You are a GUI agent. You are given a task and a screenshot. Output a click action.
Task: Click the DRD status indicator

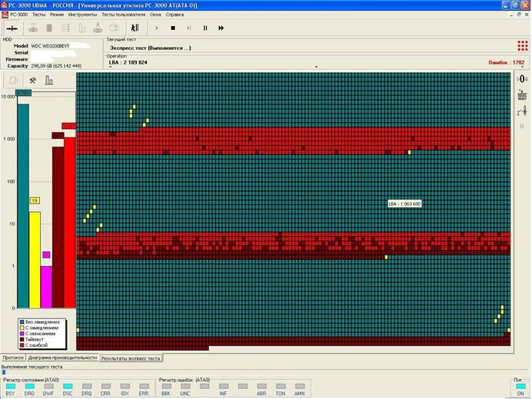coord(29,387)
